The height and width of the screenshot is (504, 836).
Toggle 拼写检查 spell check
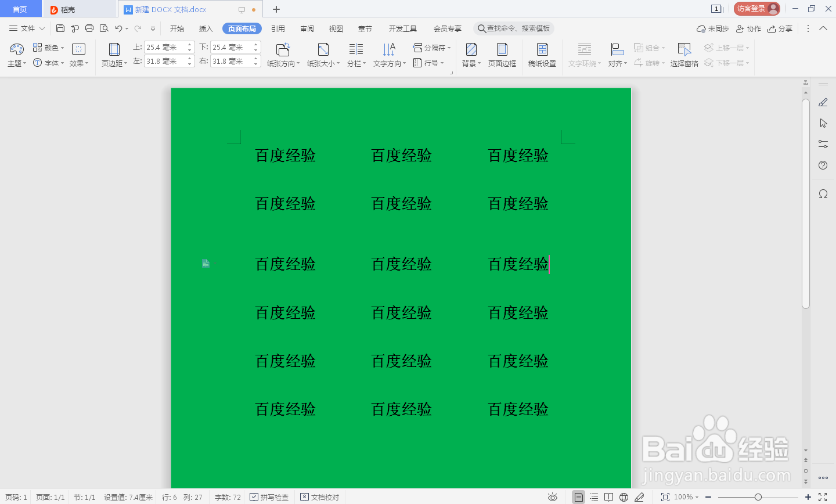tap(269, 497)
